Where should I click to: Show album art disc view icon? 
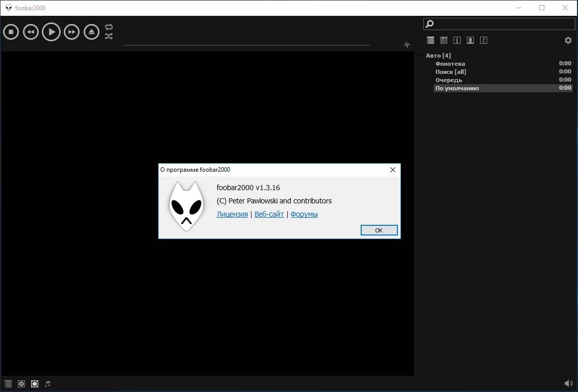coord(21,384)
